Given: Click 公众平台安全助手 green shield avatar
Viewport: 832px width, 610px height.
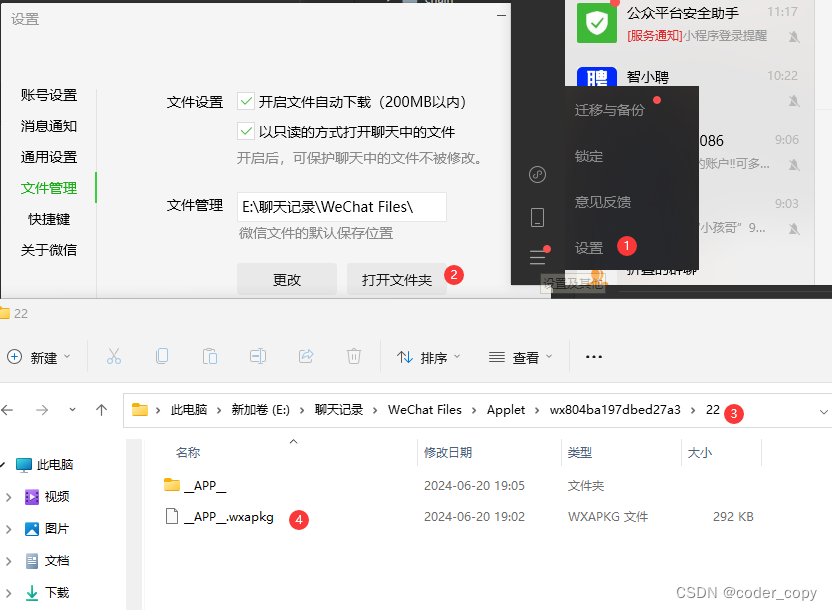Looking at the screenshot, I should point(597,23).
